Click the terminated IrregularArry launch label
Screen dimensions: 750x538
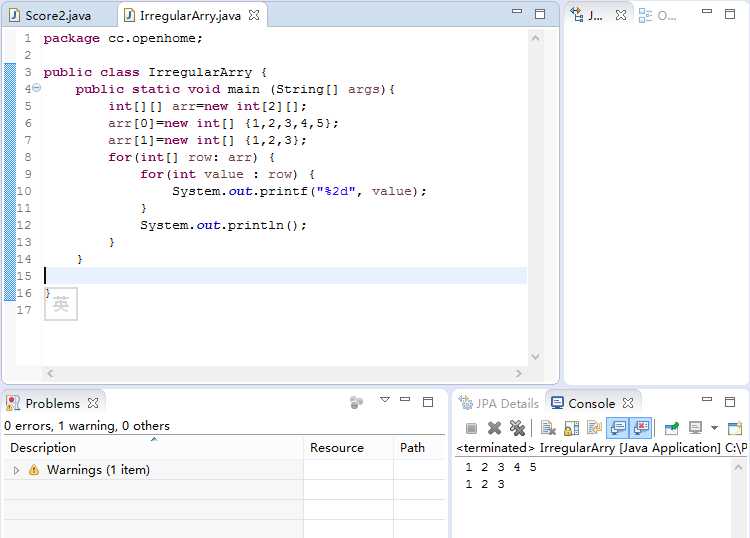pyautogui.click(x=602, y=448)
